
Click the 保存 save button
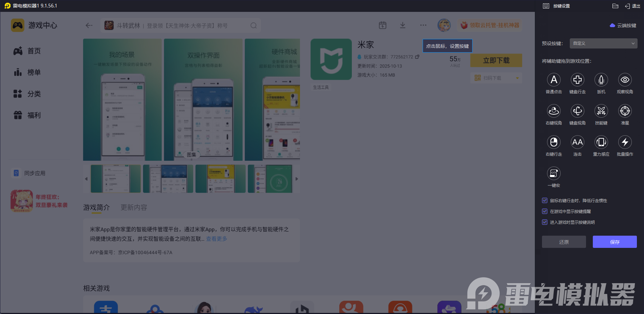[615, 242]
